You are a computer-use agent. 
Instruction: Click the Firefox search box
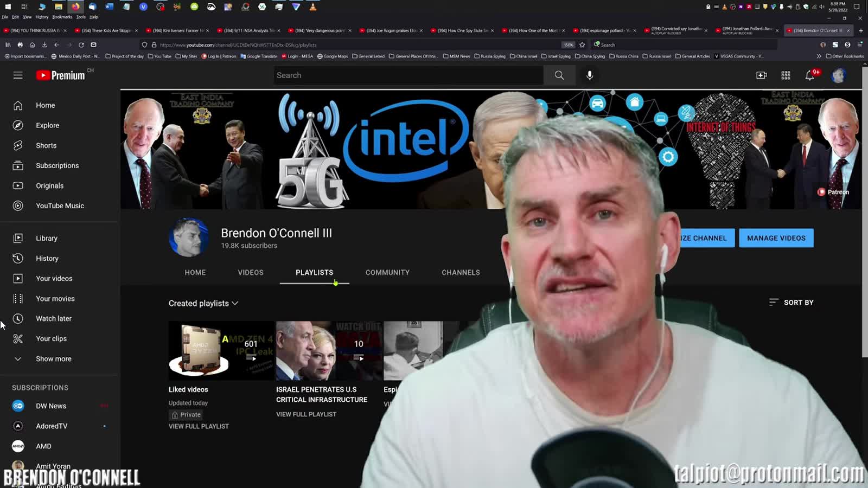(684, 45)
